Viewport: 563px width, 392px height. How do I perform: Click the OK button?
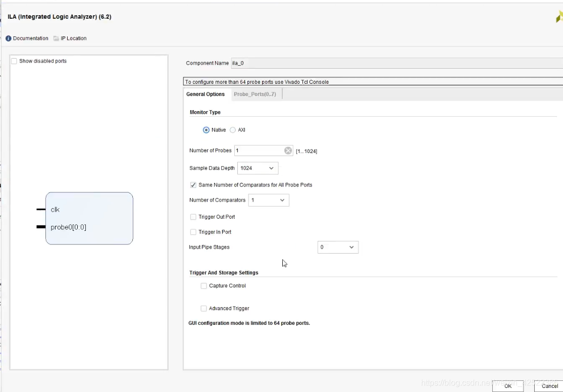tap(507, 386)
